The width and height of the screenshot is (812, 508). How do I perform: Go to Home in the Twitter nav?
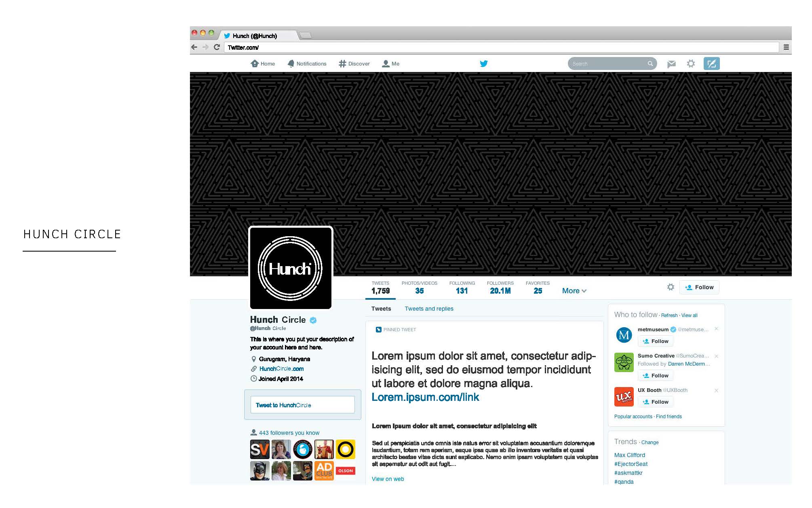pyautogui.click(x=263, y=63)
